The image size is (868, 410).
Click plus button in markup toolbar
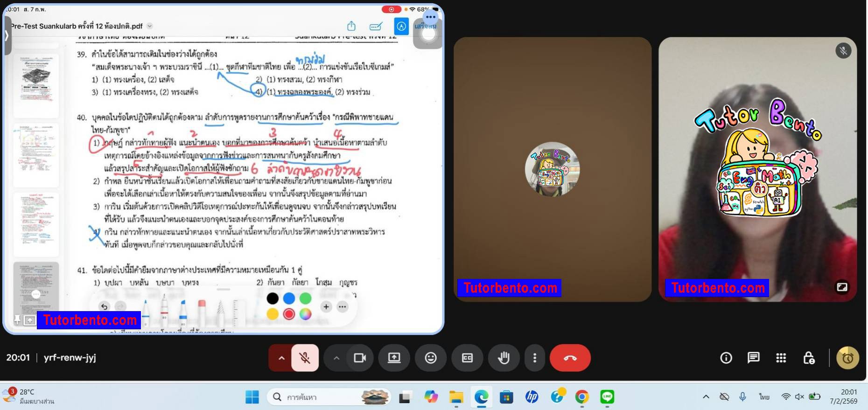tap(326, 306)
